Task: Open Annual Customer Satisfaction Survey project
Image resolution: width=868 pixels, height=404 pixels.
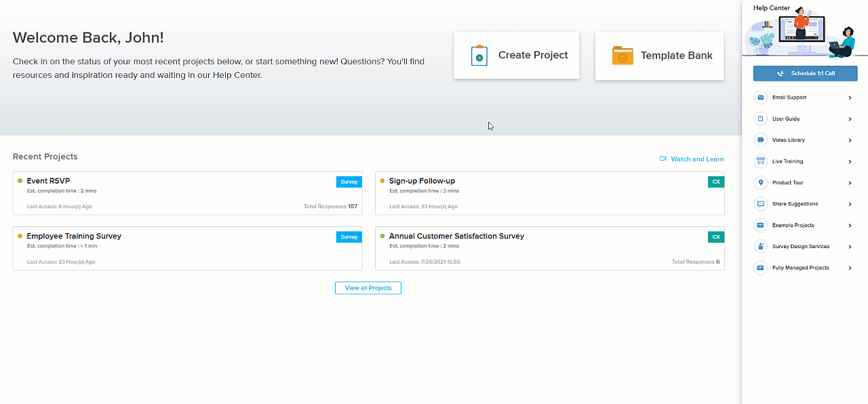Action: coord(456,237)
